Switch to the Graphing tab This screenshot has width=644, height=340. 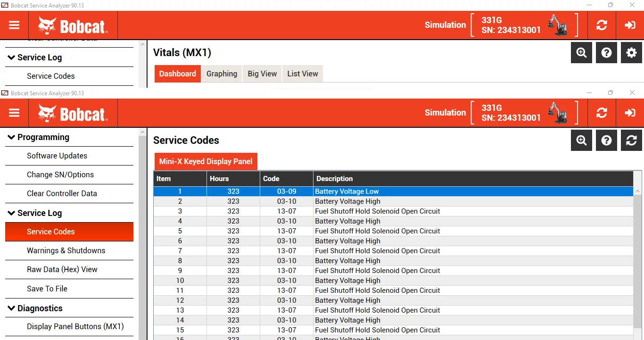221,74
